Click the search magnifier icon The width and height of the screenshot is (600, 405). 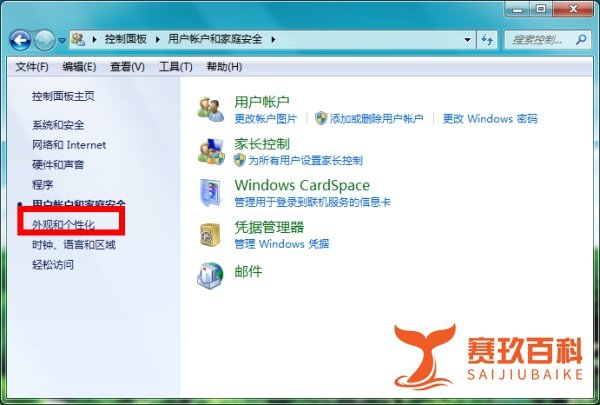[581, 39]
